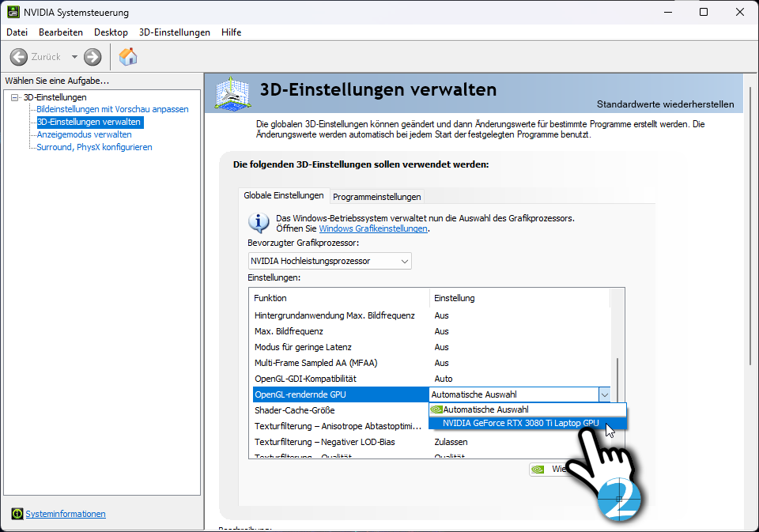Click the Funktion column header
Screen dimensions: 759x532
tap(339, 298)
